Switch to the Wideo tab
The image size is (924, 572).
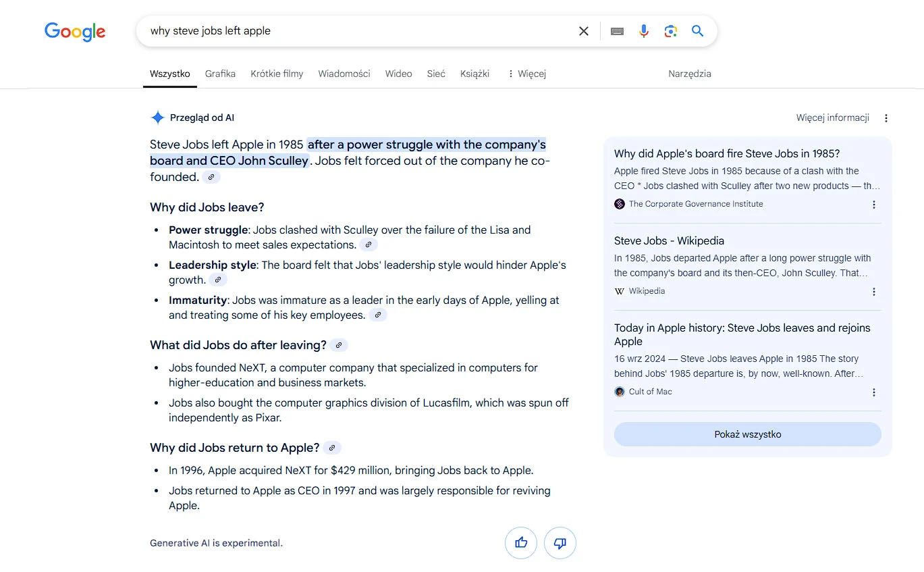tap(399, 74)
